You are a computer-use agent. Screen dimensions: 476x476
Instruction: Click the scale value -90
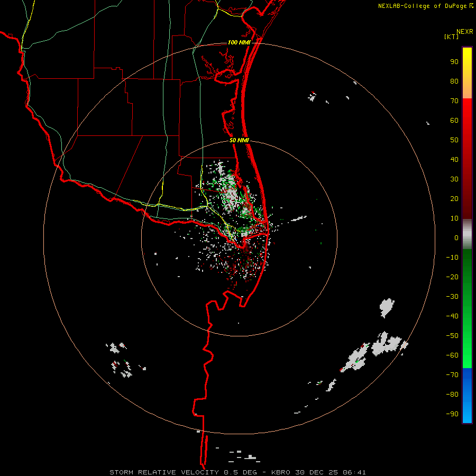click(452, 414)
